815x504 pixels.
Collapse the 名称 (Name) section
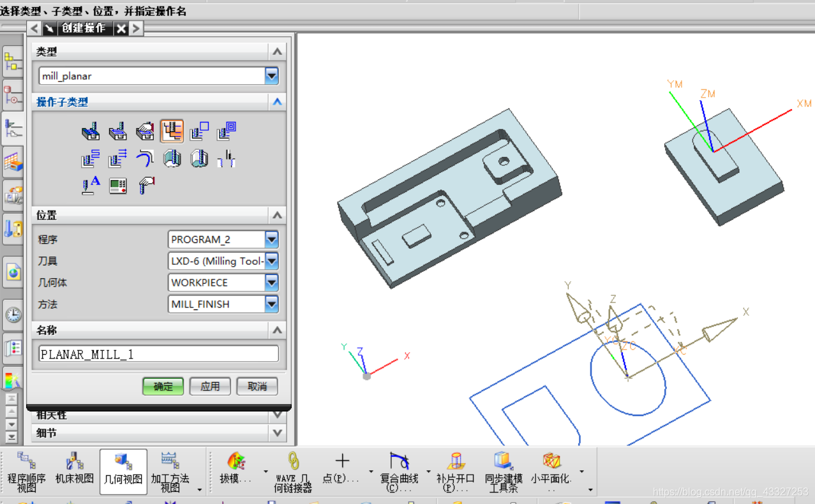(x=277, y=330)
